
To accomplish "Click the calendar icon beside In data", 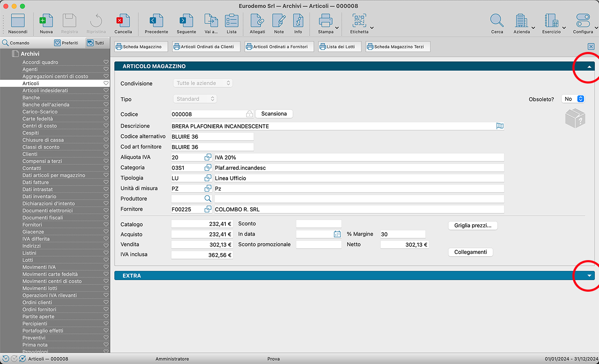I will pos(337,234).
